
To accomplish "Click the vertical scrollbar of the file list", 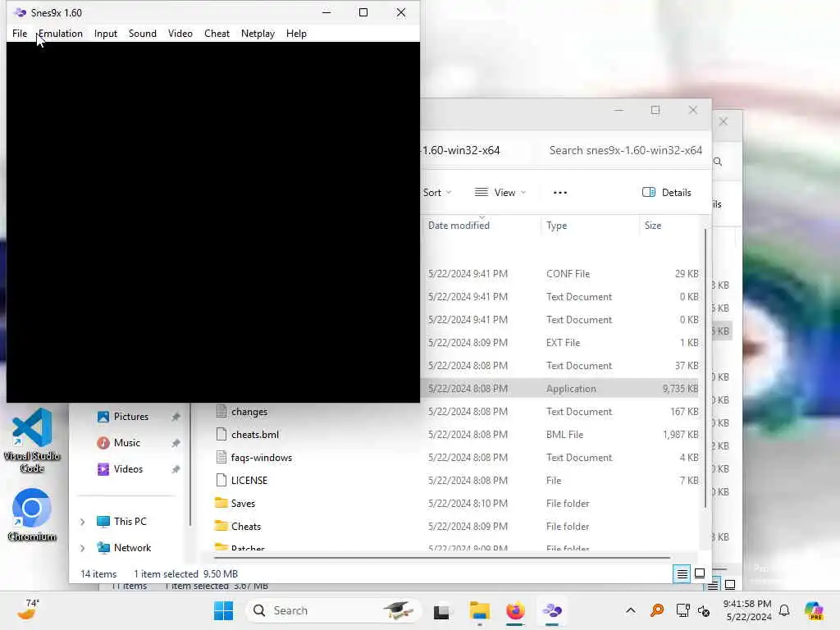I will pos(705,368).
